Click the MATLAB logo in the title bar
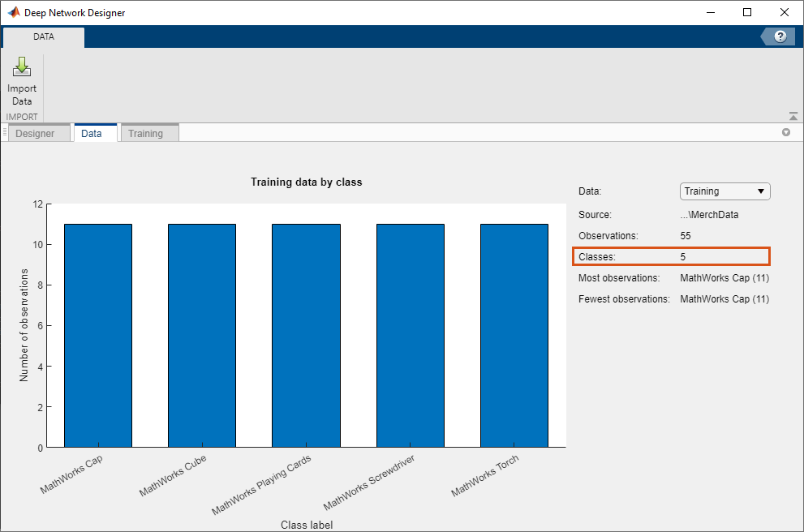Viewport: 804px width, 532px height. point(14,12)
